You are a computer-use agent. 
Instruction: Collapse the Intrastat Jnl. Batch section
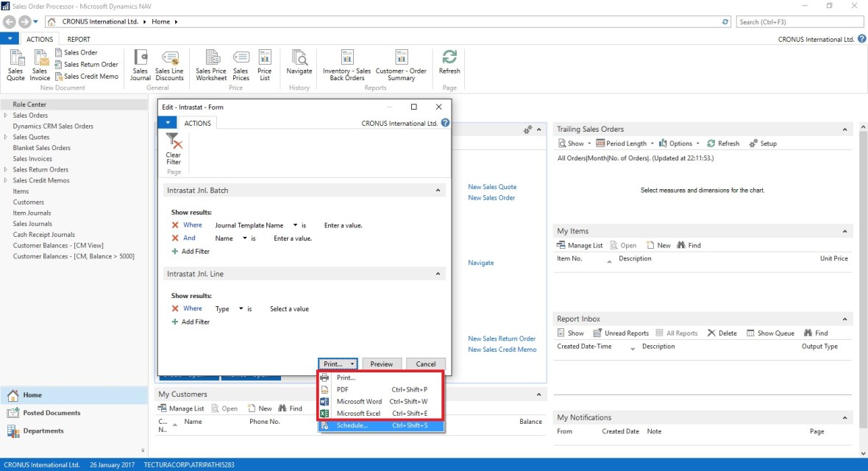coord(439,191)
